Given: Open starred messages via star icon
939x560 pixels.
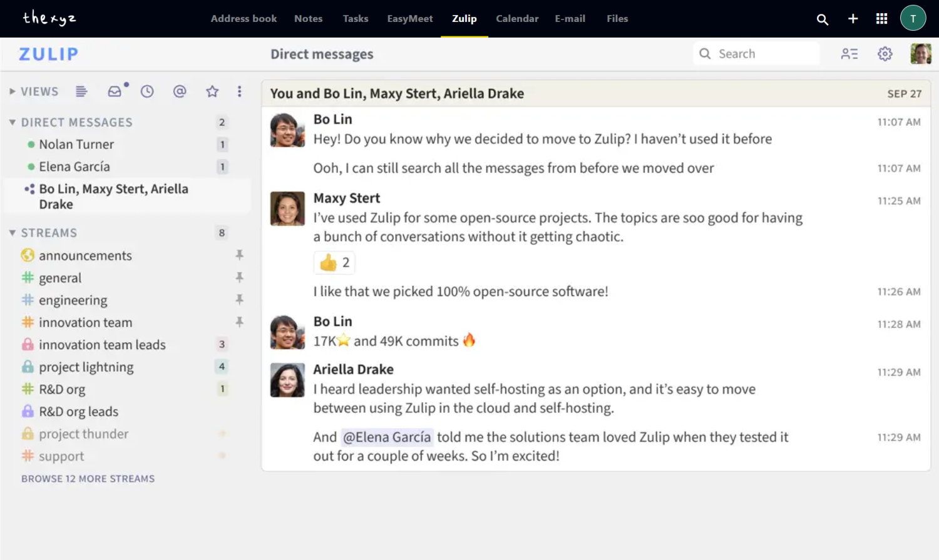Looking at the screenshot, I should pos(212,91).
